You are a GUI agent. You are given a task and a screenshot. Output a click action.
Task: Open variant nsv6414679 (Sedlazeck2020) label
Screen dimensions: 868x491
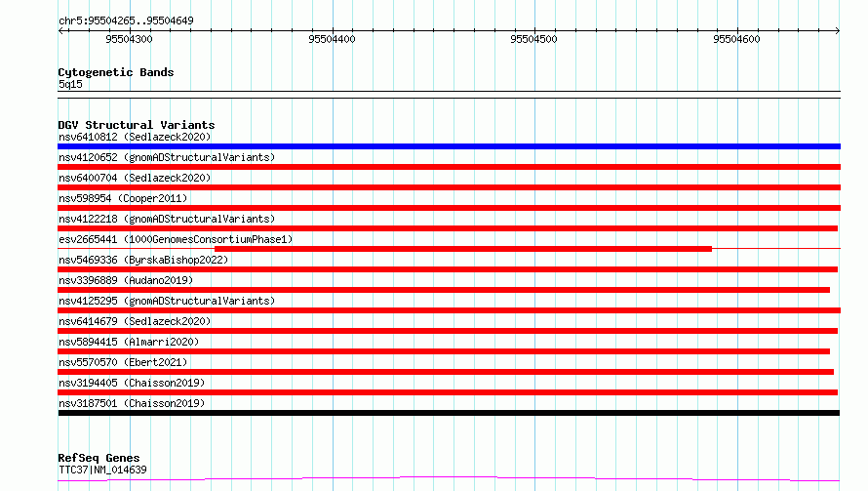[135, 321]
